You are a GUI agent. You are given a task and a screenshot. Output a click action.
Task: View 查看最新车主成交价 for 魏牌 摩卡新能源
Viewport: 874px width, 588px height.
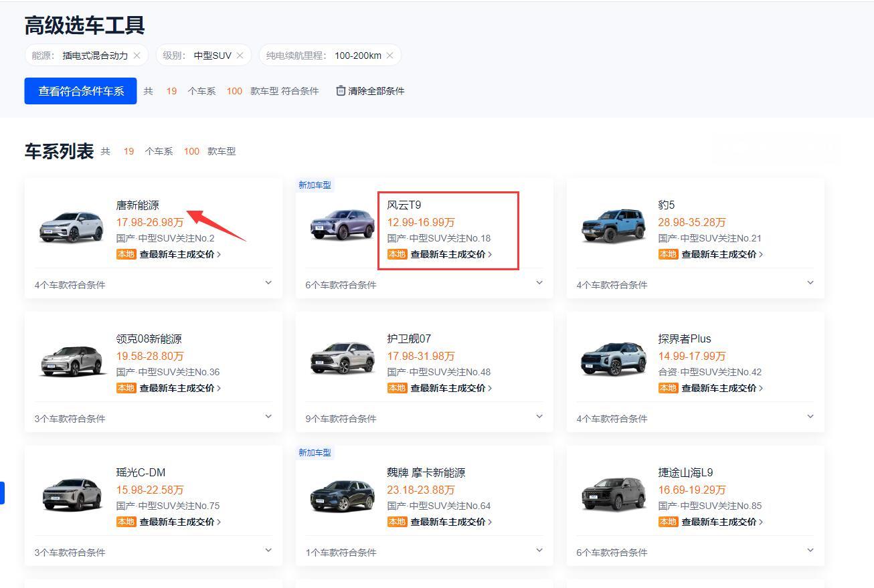[x=451, y=522]
